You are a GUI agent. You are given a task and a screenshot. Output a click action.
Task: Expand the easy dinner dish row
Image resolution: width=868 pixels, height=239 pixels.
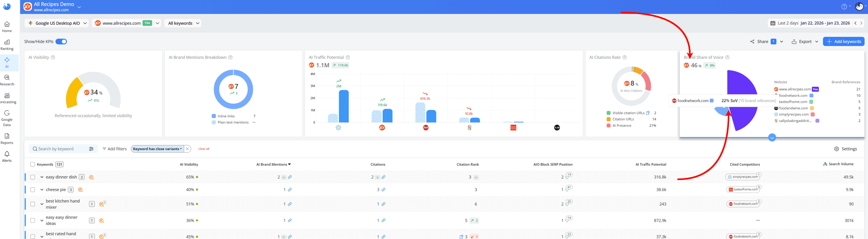42,177
